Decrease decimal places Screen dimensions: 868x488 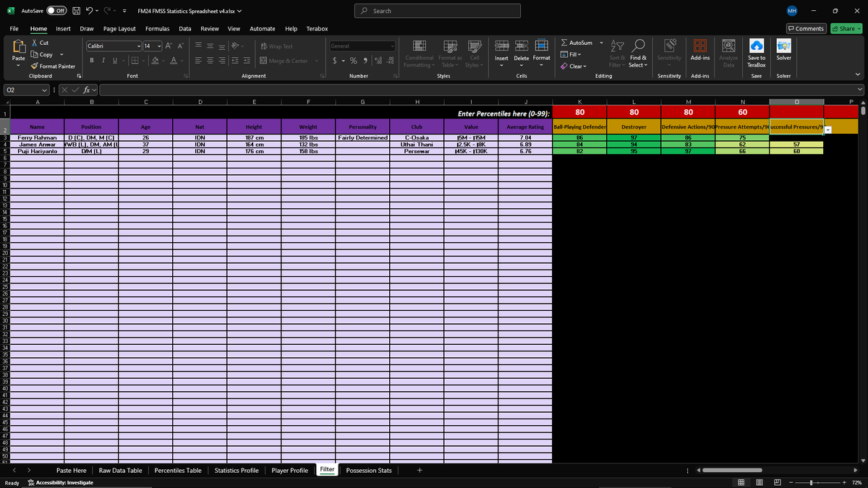click(391, 61)
